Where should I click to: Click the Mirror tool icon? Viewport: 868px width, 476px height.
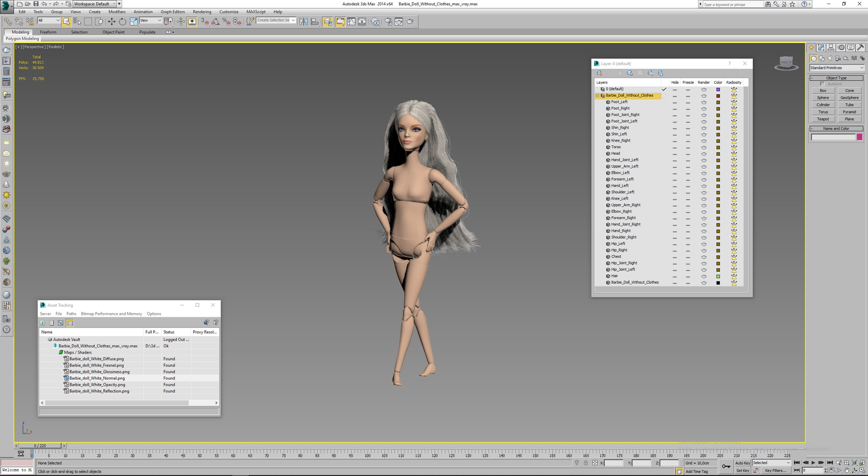[x=304, y=21]
